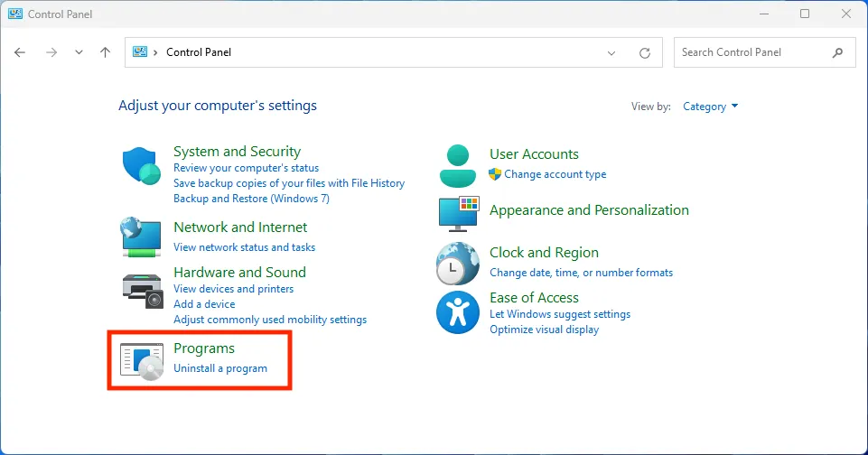Image resolution: width=868 pixels, height=455 pixels.
Task: Click the User Accounts person icon
Action: click(457, 164)
